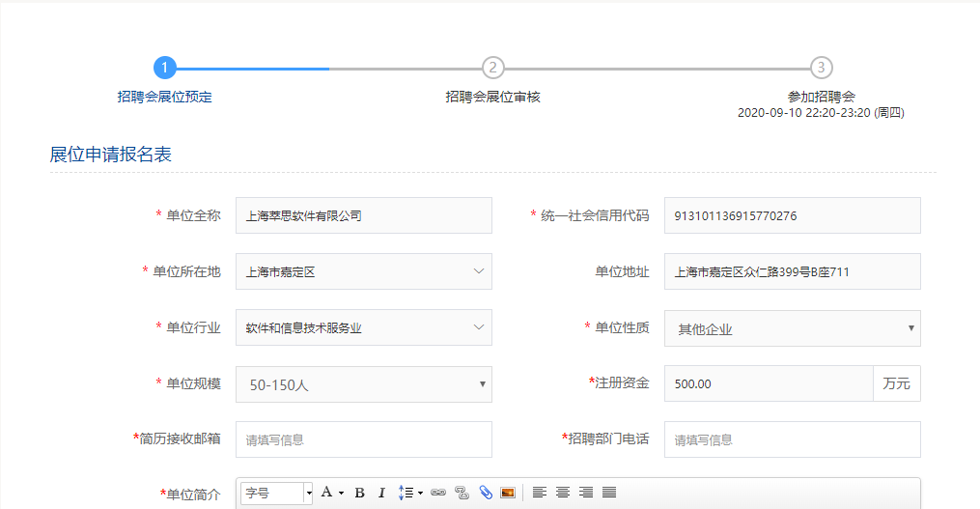Open the 单位性质 select box
Image resolution: width=980 pixels, height=509 pixels.
tap(792, 328)
